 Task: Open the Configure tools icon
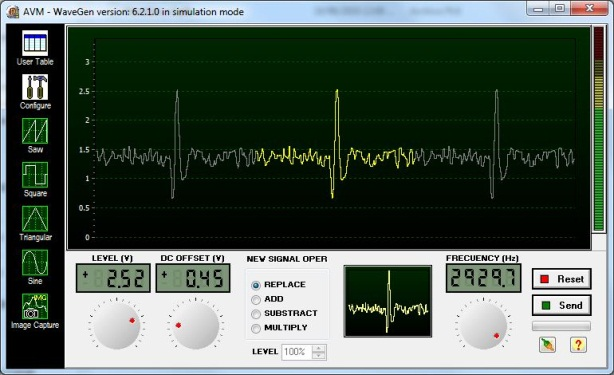coord(35,87)
